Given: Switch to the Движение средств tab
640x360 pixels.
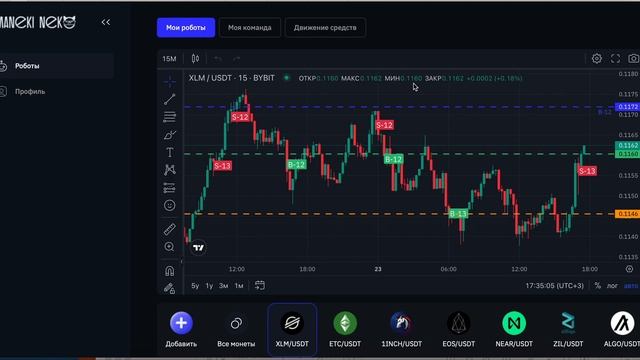Looking at the screenshot, I should (x=325, y=28).
